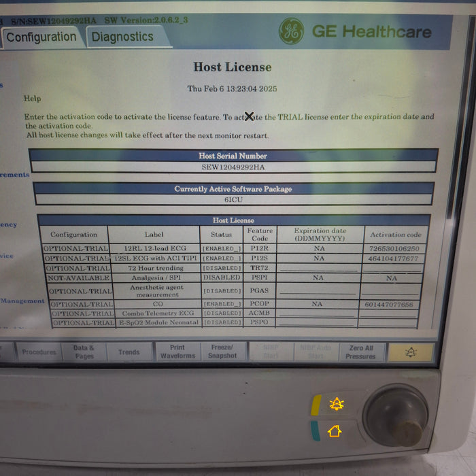Click the Management sidebar link
The width and height of the screenshot is (476, 476).
[22, 301]
